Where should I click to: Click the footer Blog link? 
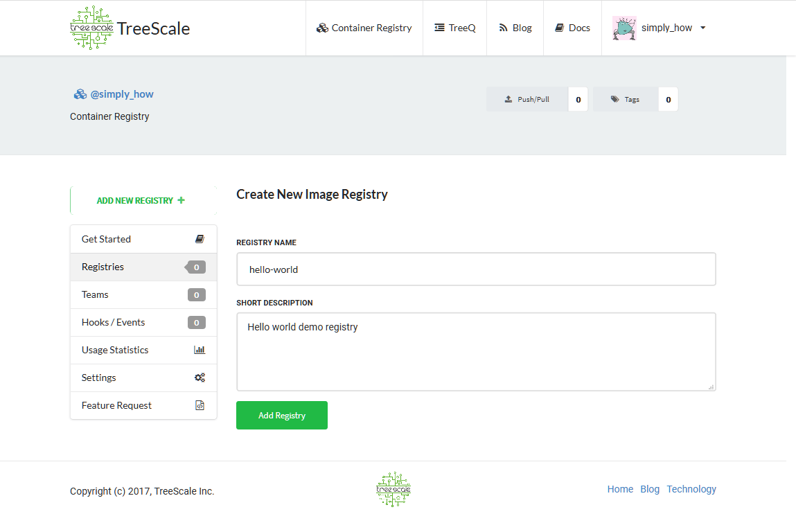(650, 489)
